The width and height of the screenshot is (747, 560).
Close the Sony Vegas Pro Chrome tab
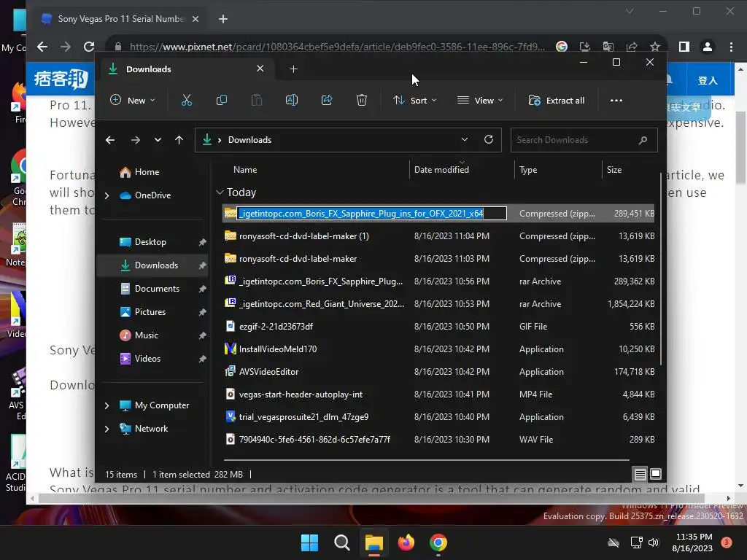pyautogui.click(x=196, y=19)
